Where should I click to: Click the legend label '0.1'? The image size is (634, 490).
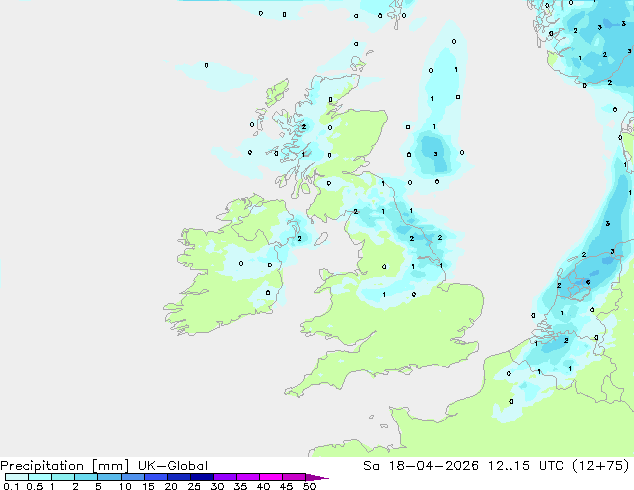pos(11,486)
